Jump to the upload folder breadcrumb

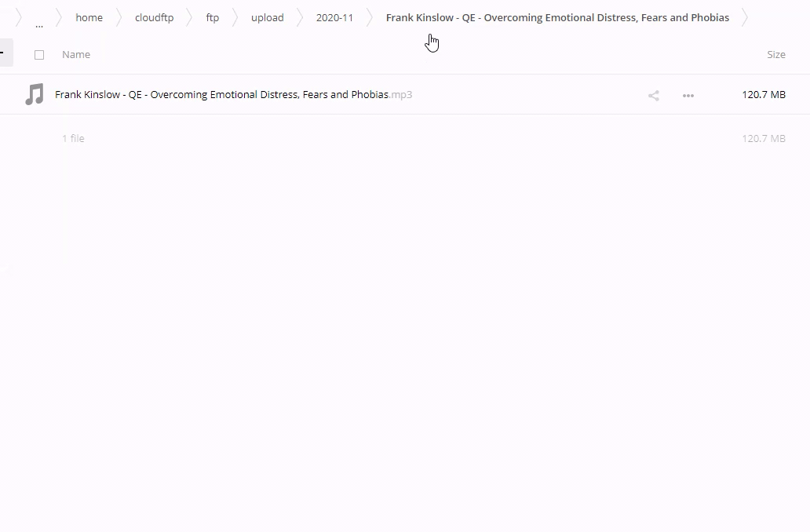click(x=267, y=18)
